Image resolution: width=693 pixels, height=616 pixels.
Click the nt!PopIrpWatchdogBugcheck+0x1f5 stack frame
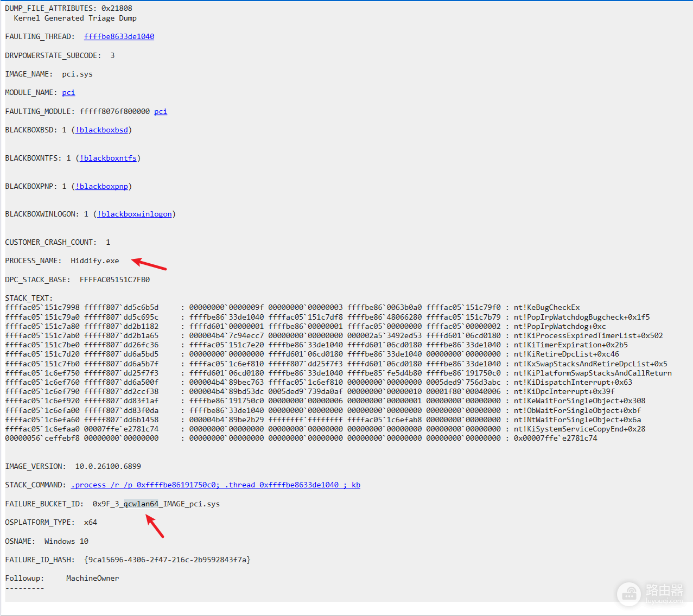pyautogui.click(x=582, y=317)
